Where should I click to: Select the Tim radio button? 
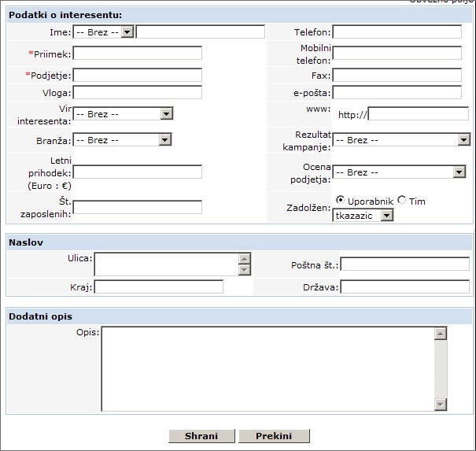402,201
